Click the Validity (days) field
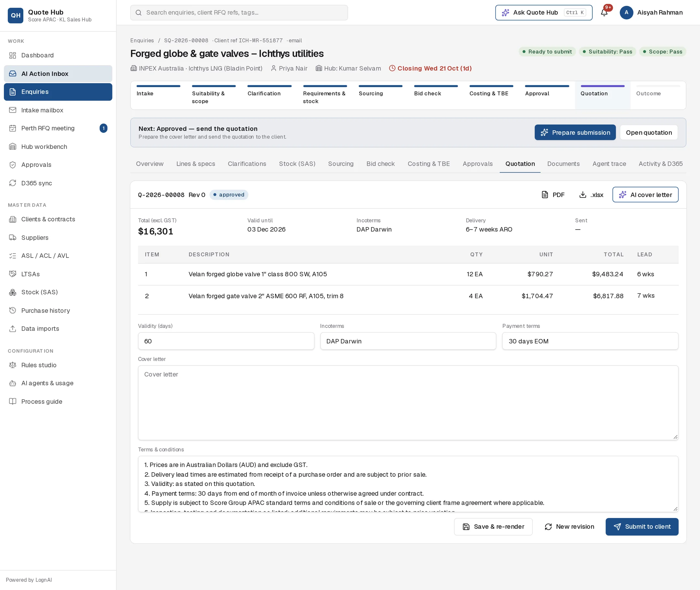 click(x=226, y=341)
